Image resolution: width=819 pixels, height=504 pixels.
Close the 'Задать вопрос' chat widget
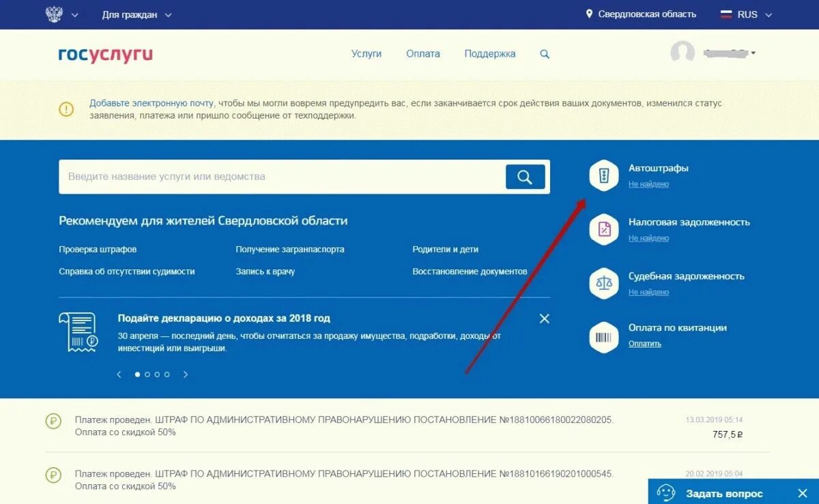(x=803, y=493)
